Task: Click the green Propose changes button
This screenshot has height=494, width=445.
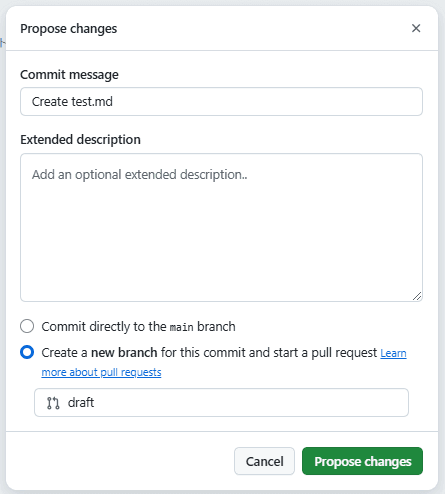Action: click(362, 461)
